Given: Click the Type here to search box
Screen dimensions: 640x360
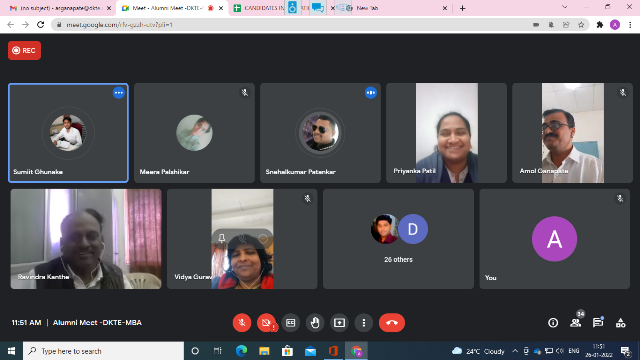Looking at the screenshot, I should tap(104, 351).
